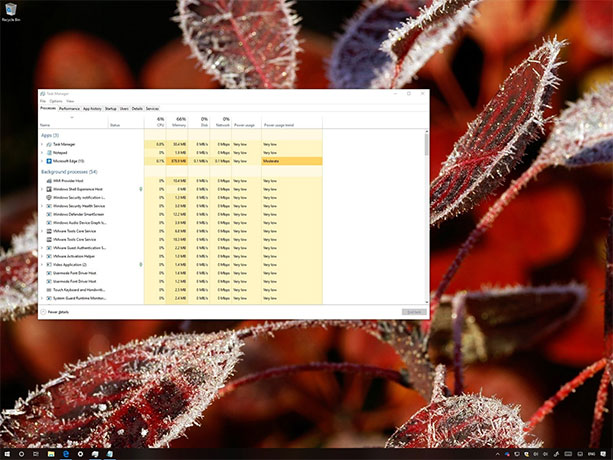This screenshot has height=460, width=613.
Task: Select the Moderate power trend cell for Edge
Action: (292, 161)
